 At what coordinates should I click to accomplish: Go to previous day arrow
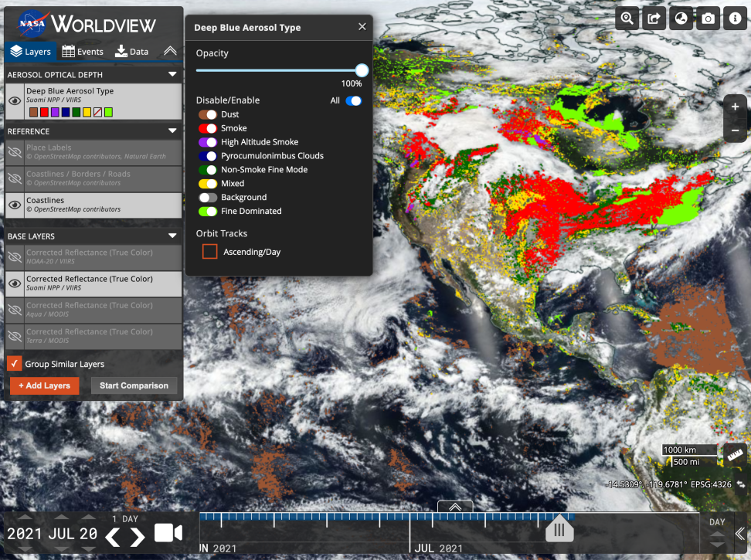coord(113,537)
